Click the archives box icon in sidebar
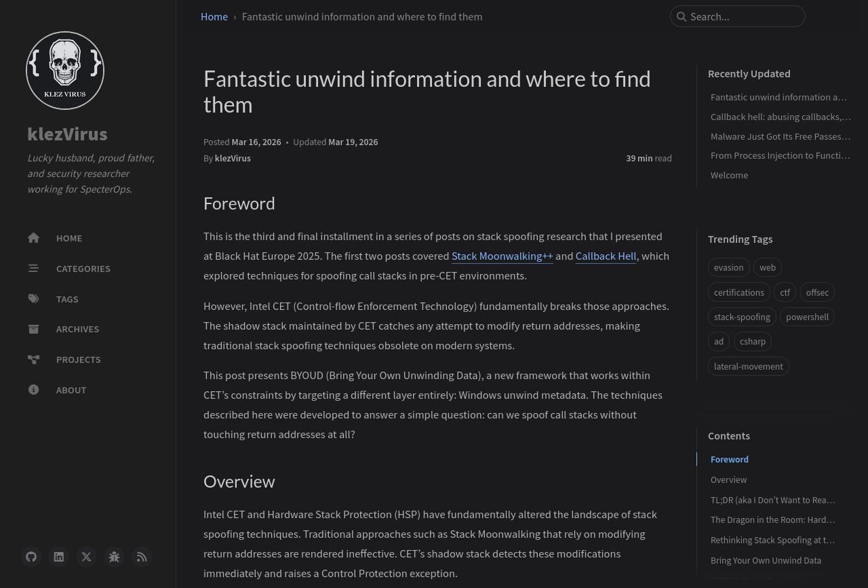Image resolution: width=868 pixels, height=588 pixels. click(x=34, y=329)
